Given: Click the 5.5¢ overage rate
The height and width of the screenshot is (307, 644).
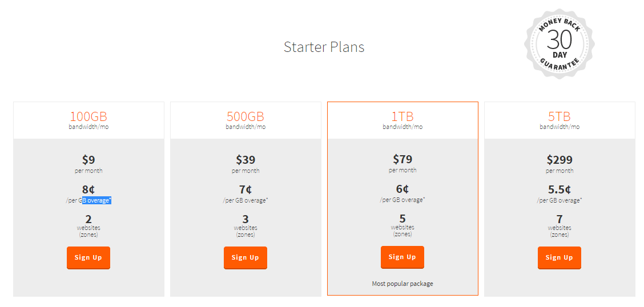Looking at the screenshot, I should [560, 189].
